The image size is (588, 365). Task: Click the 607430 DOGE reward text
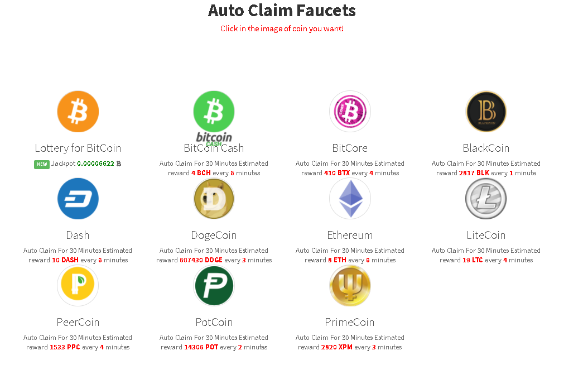201,260
